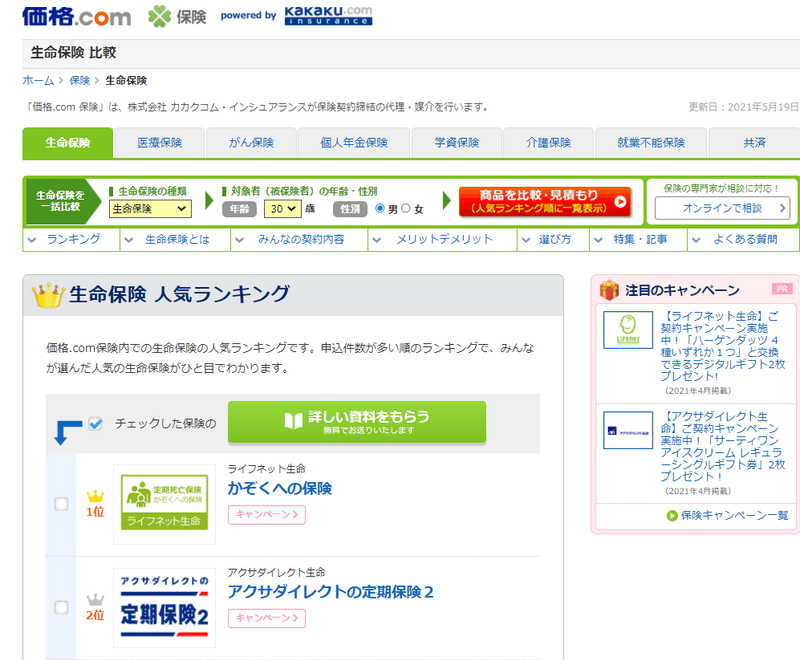Screen dimensions: 800x660
Task: Open the キャンペーン button under アクサダイレクトの定期保険2
Action: tap(267, 618)
